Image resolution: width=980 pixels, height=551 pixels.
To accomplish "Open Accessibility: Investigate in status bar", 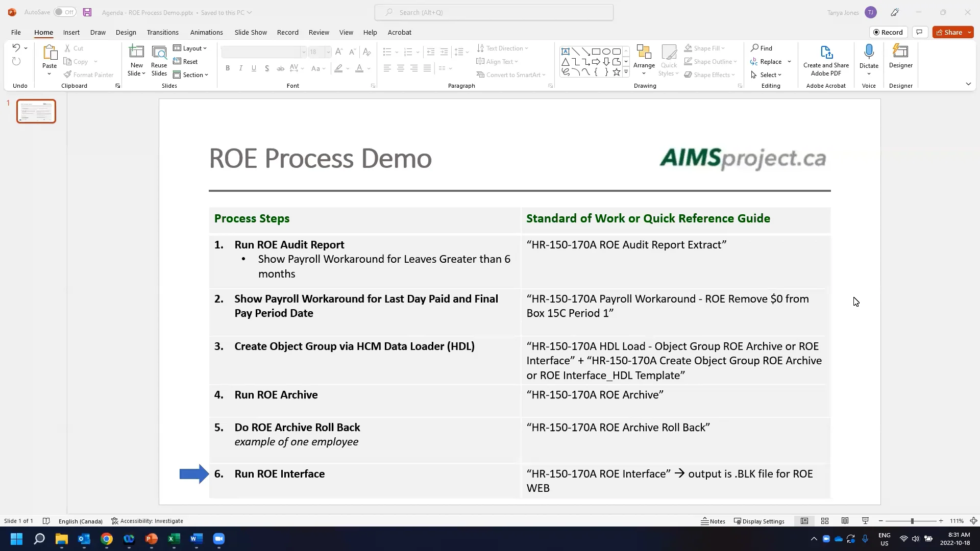I will pos(148,520).
